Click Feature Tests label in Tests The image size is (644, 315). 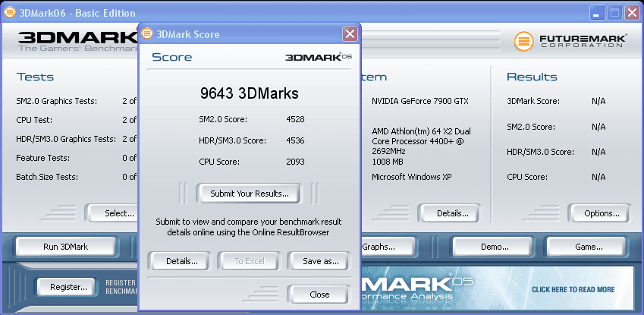click(42, 159)
